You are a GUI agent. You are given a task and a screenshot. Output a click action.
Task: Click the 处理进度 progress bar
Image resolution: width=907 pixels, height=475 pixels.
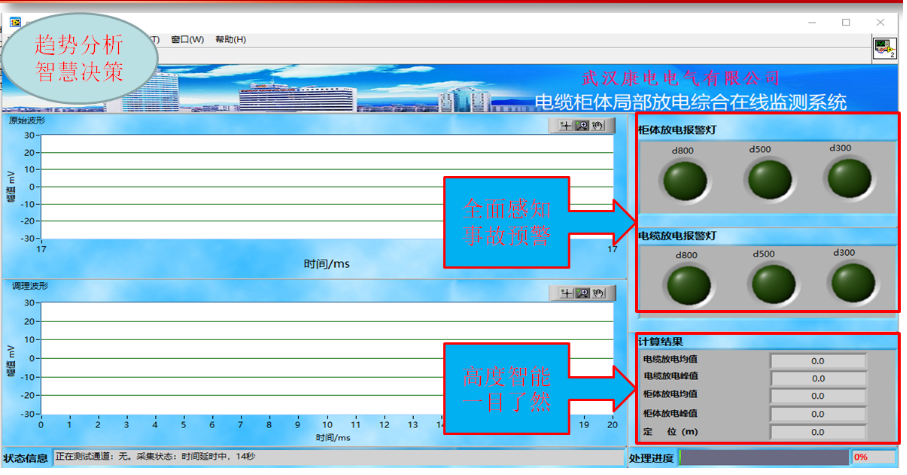point(764,457)
